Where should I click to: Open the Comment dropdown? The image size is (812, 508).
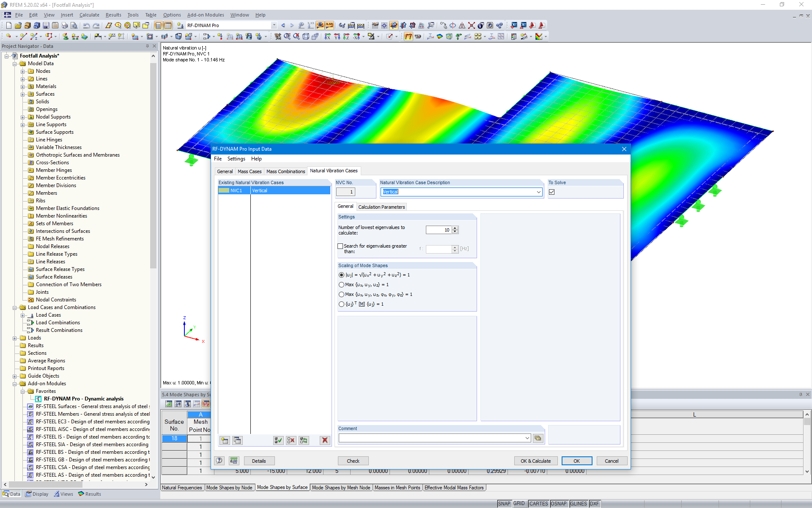(527, 438)
